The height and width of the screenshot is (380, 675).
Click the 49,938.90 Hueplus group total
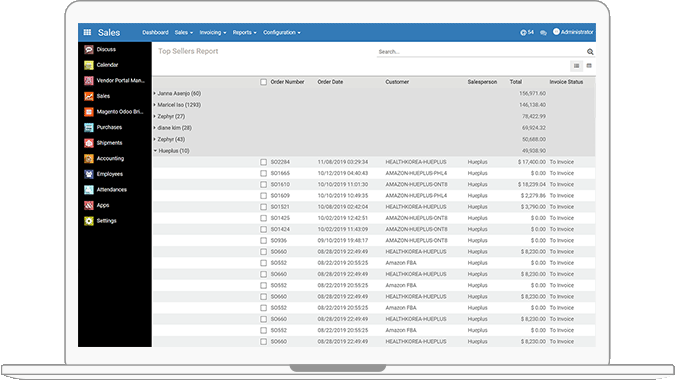point(534,151)
